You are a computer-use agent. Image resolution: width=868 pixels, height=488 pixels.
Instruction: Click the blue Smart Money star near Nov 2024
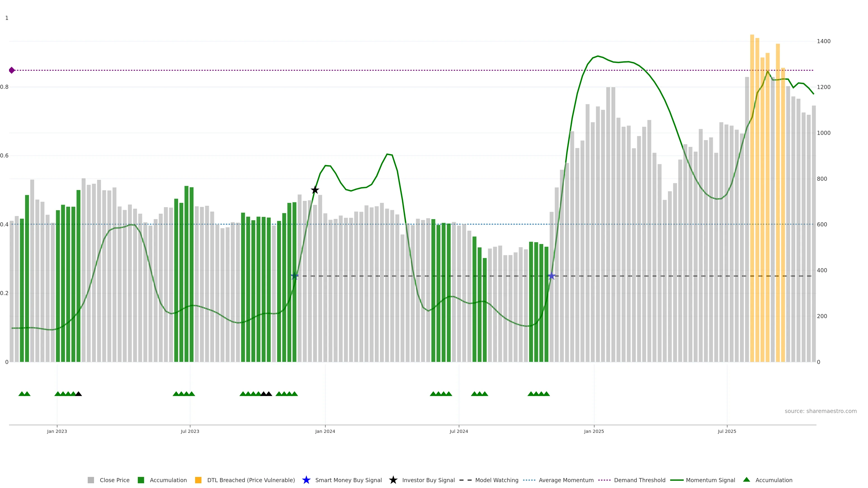552,276
